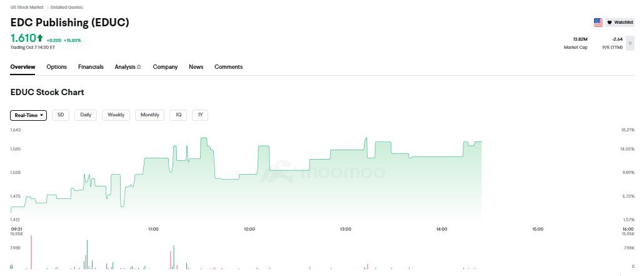
Task: Open the Company tab
Action: coord(165,67)
